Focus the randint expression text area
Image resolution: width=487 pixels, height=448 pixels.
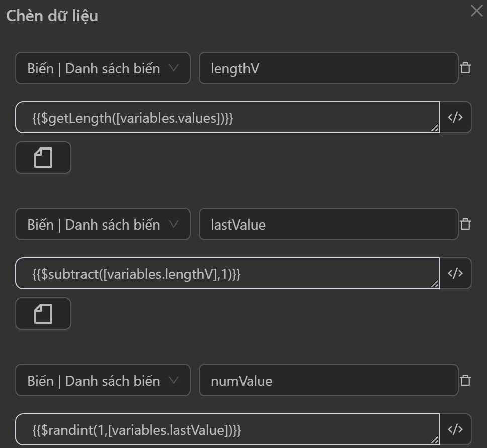pos(226,430)
